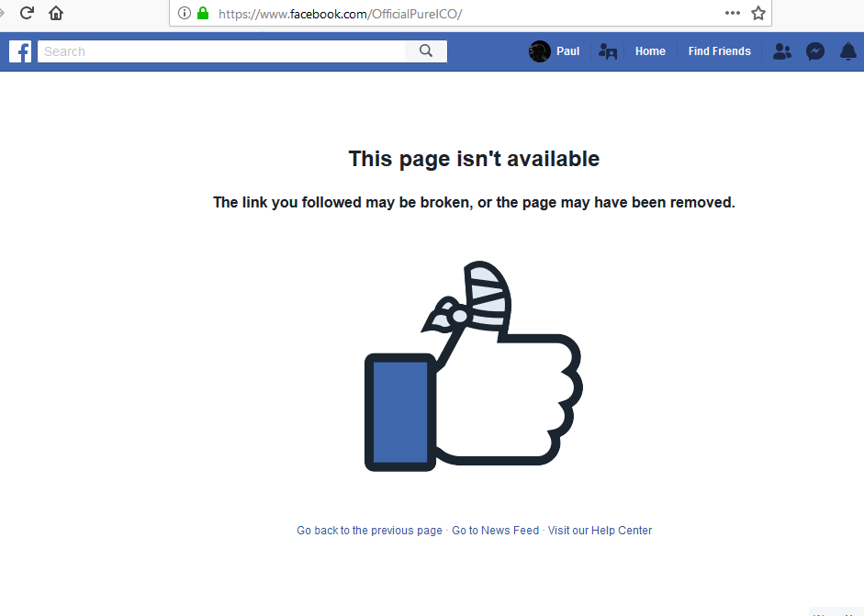Click Visit our Help Center link
Screen dimensions: 864x616
point(600,530)
